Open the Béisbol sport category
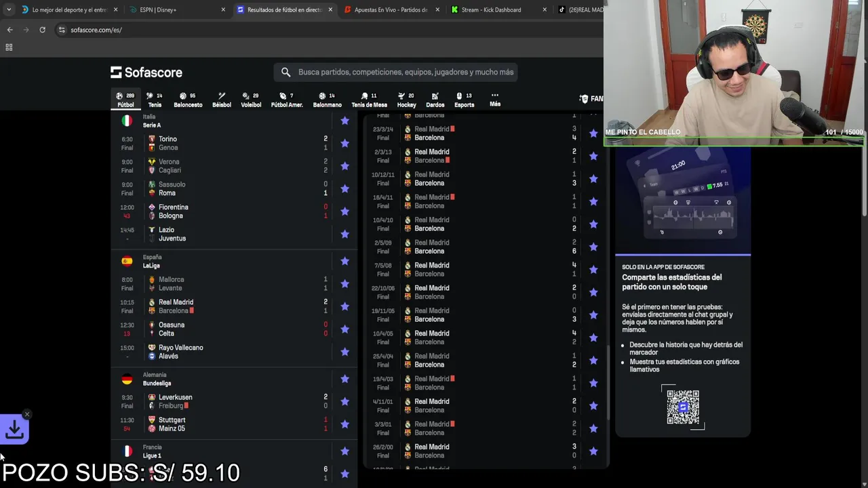The width and height of the screenshot is (868, 488). click(222, 100)
